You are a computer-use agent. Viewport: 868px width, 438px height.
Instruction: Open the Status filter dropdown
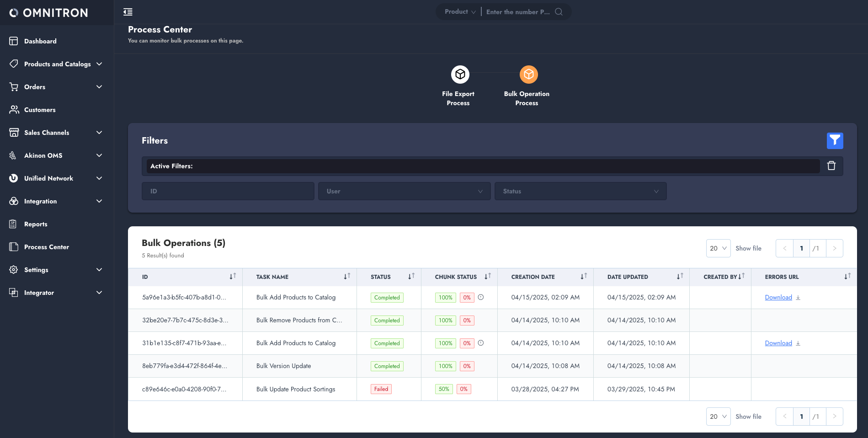[x=580, y=191]
